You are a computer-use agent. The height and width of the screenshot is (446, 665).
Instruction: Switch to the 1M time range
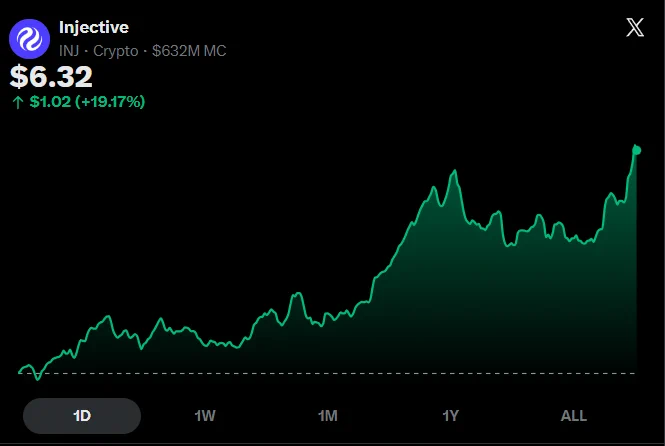pyautogui.click(x=327, y=416)
